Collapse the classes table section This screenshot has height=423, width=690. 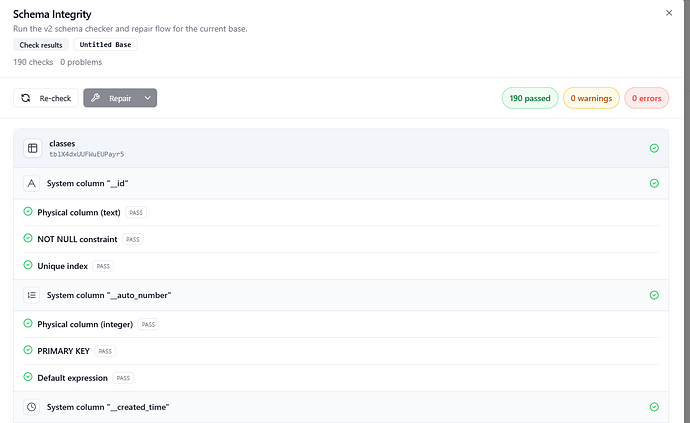point(340,148)
